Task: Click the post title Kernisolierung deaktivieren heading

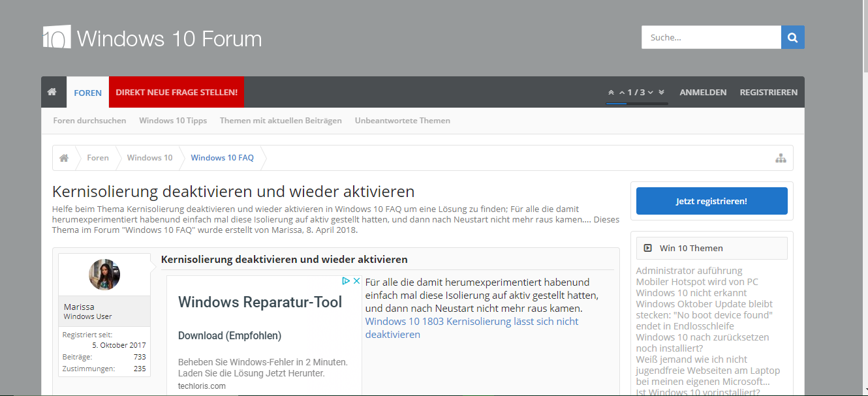Action: click(285, 260)
